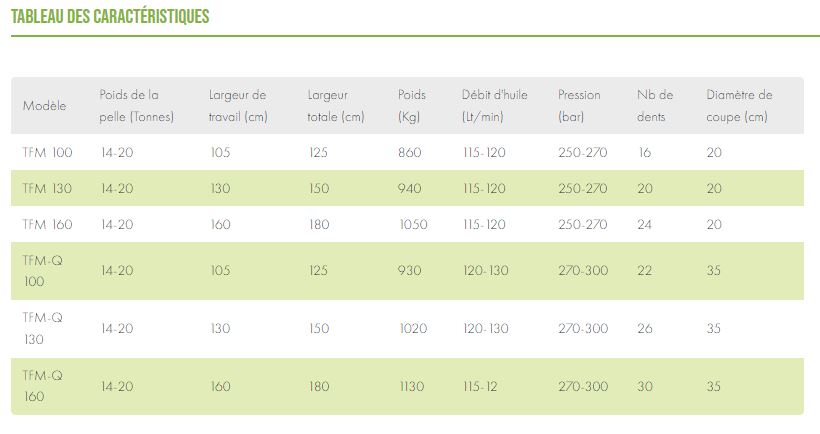The width and height of the screenshot is (820, 434).
Task: Click the TFM-Q 130 model cell
Action: pyautogui.click(x=42, y=328)
